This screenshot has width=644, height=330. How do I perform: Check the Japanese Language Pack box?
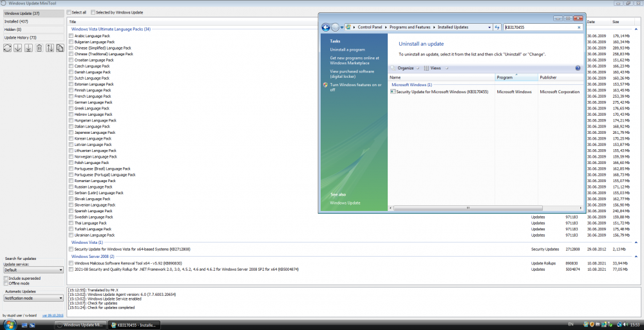pyautogui.click(x=71, y=133)
